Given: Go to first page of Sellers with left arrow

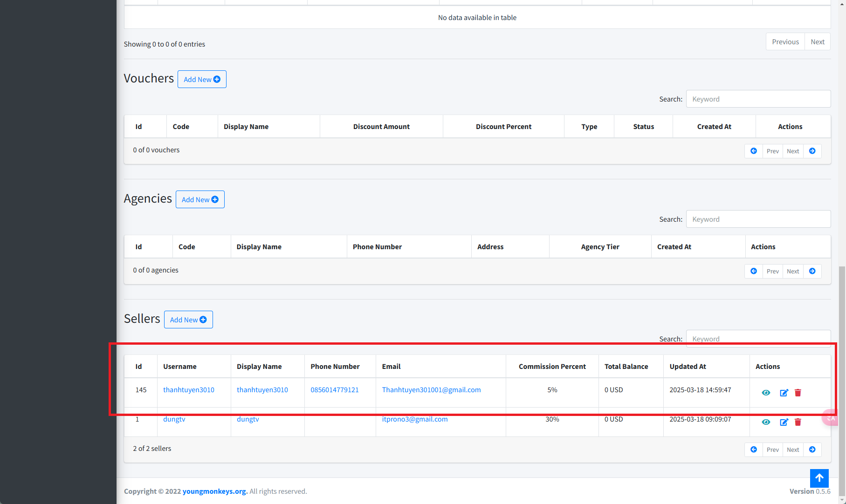Looking at the screenshot, I should tap(754, 450).
